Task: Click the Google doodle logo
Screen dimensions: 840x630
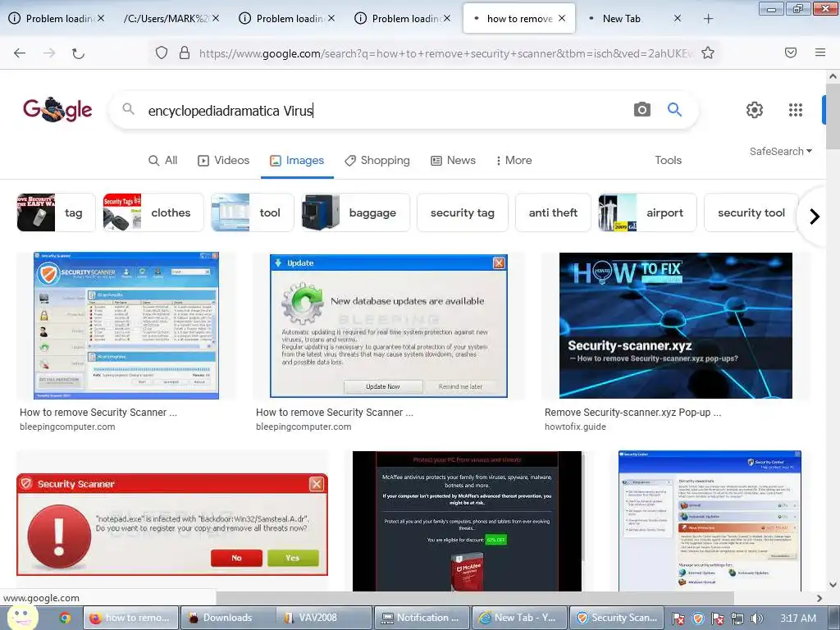Action: [57, 109]
